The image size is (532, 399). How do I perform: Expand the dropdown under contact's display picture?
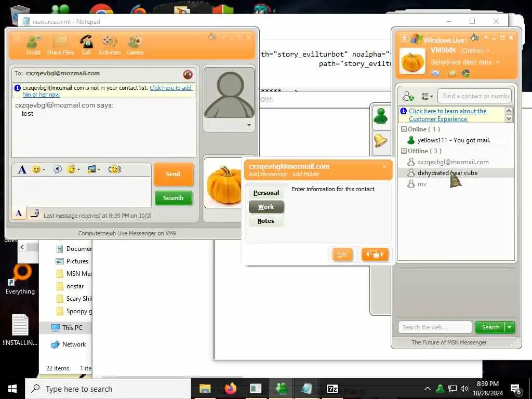tap(249, 125)
